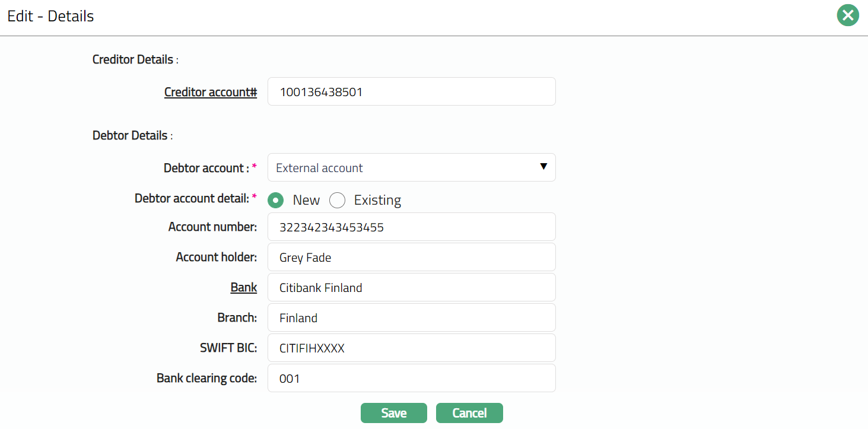Select the New radio button
The width and height of the screenshot is (868, 429).
(275, 201)
